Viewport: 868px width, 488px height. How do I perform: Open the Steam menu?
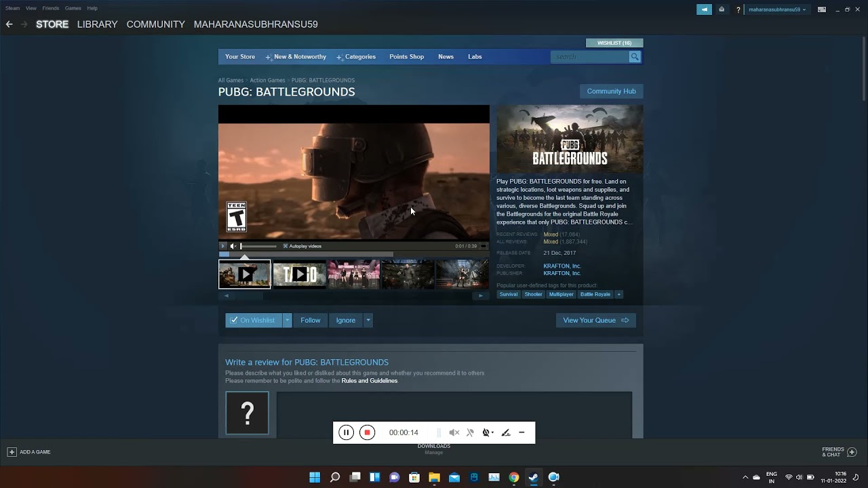[12, 8]
